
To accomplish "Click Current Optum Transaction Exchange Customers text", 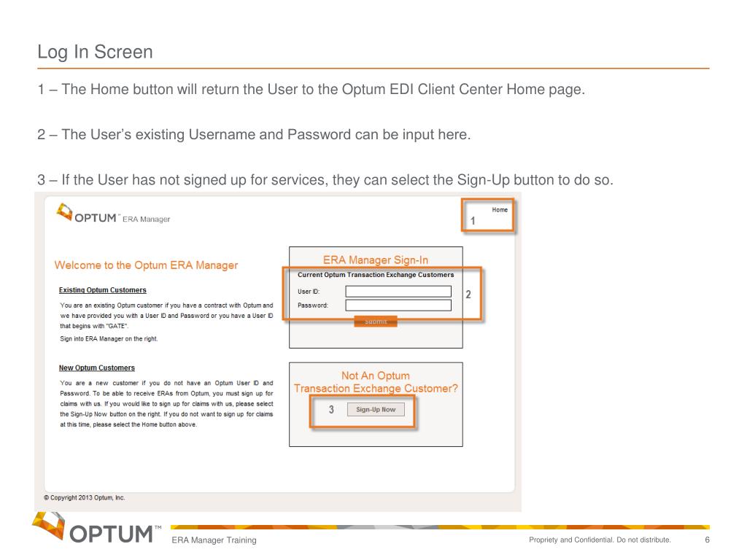I will tap(376, 275).
